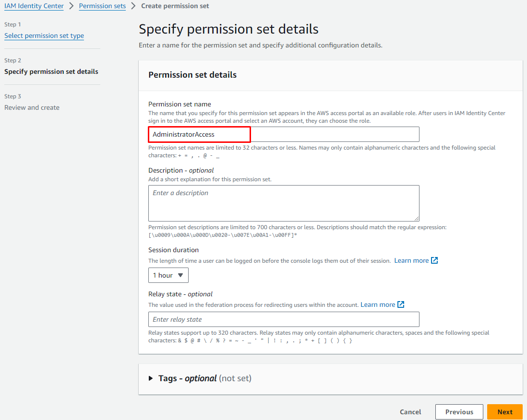Cancel permission set creation
Viewport: 527px width, 420px height.
pyautogui.click(x=410, y=412)
